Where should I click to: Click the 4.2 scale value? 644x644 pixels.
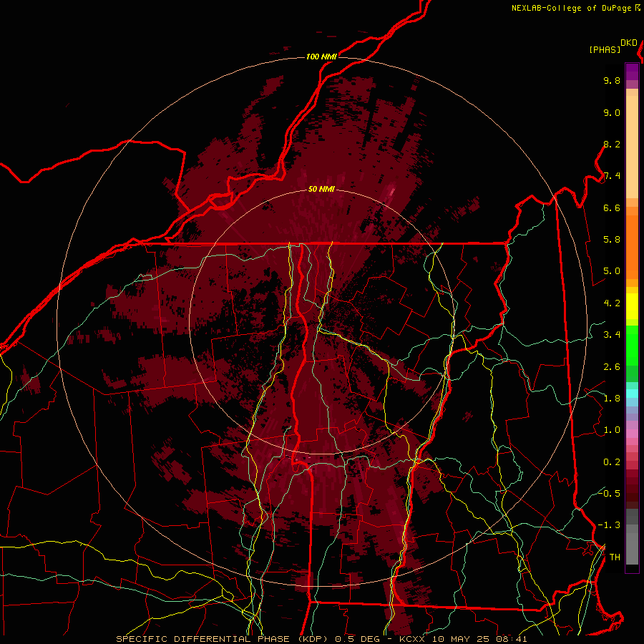click(x=612, y=303)
